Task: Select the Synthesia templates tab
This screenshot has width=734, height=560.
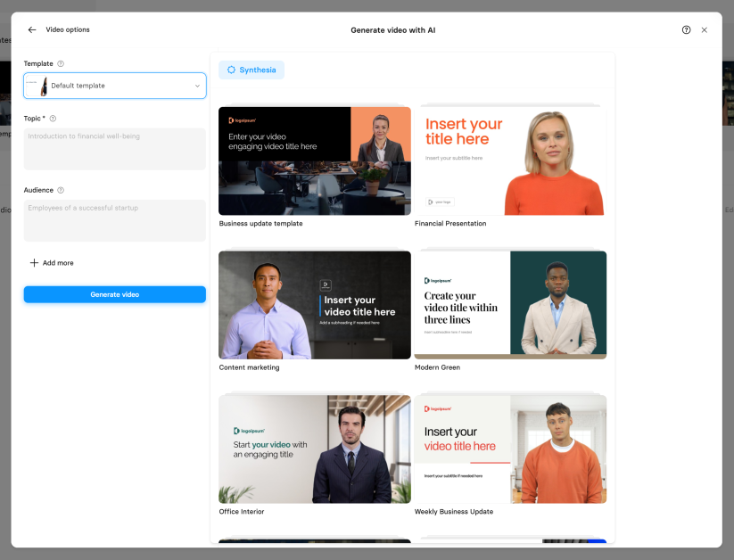Action: pos(252,70)
